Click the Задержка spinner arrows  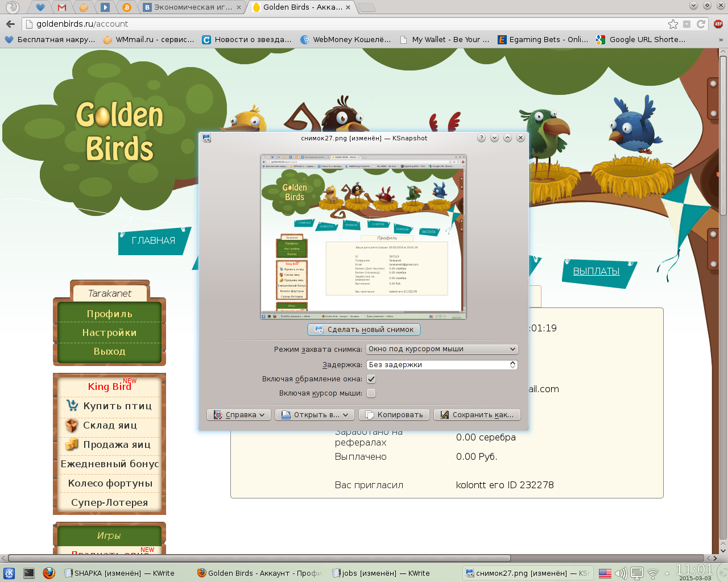click(x=512, y=365)
